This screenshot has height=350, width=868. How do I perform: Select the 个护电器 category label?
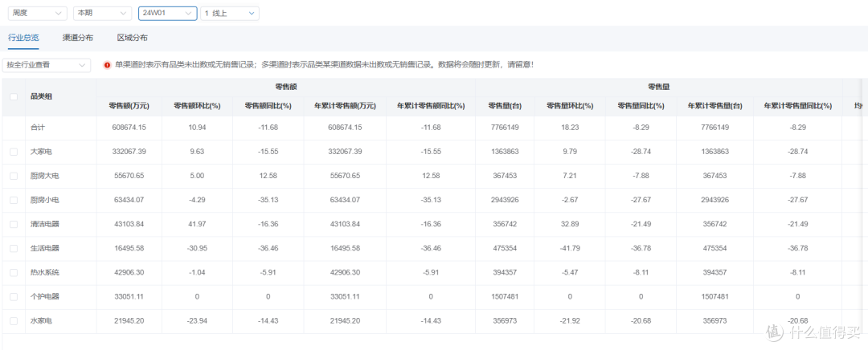coord(44,296)
